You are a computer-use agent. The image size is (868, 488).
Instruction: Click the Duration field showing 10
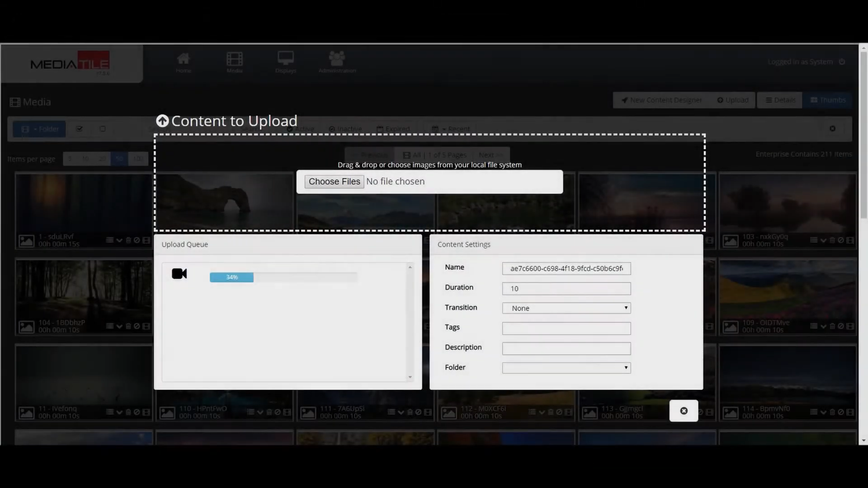[566, 289]
